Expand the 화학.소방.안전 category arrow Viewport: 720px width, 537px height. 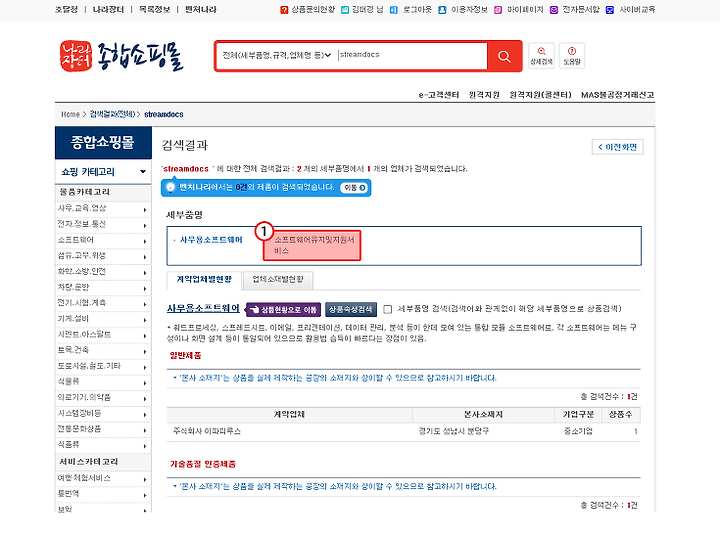point(145,273)
